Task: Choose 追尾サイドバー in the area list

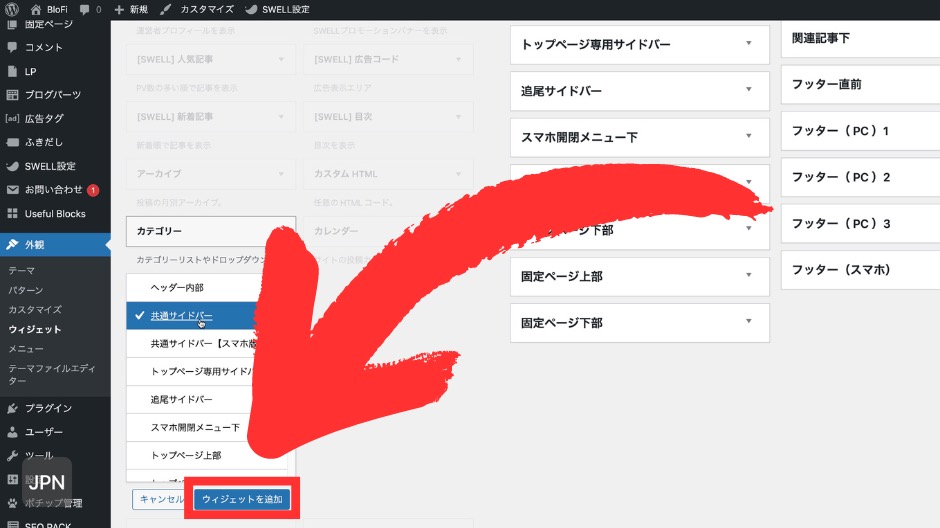Action: point(206,399)
